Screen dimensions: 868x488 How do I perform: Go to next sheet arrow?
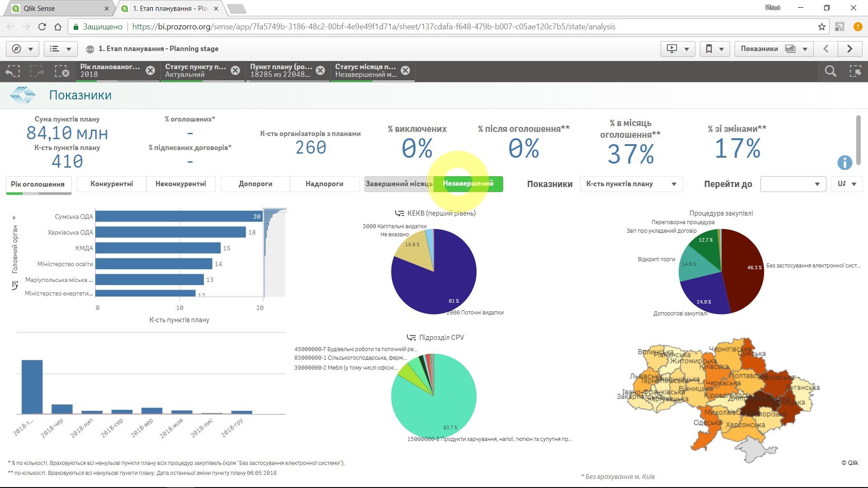pos(849,49)
